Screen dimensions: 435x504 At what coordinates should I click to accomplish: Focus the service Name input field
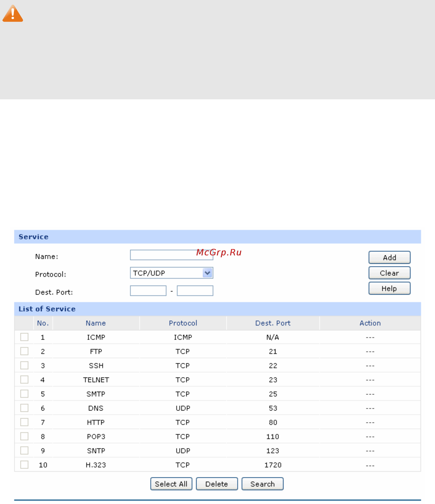tap(172, 255)
